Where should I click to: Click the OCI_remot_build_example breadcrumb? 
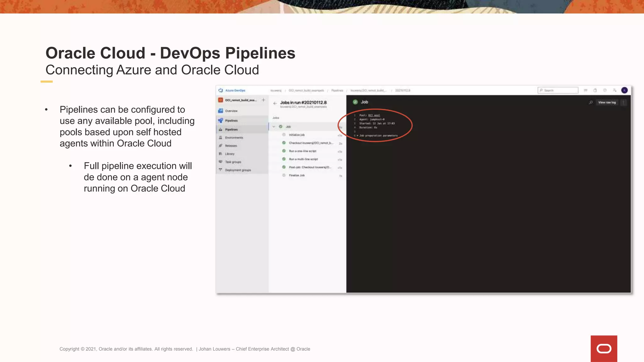pos(306,90)
